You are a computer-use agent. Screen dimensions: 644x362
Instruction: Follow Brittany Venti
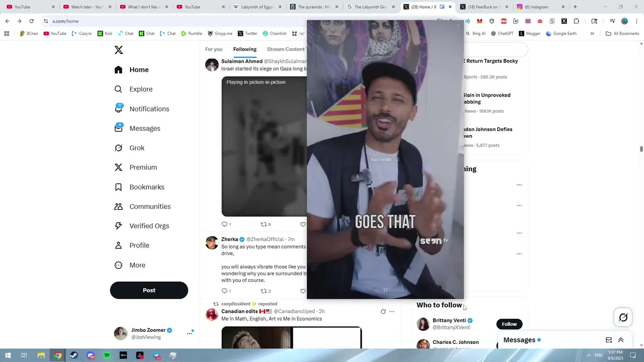[509, 324]
